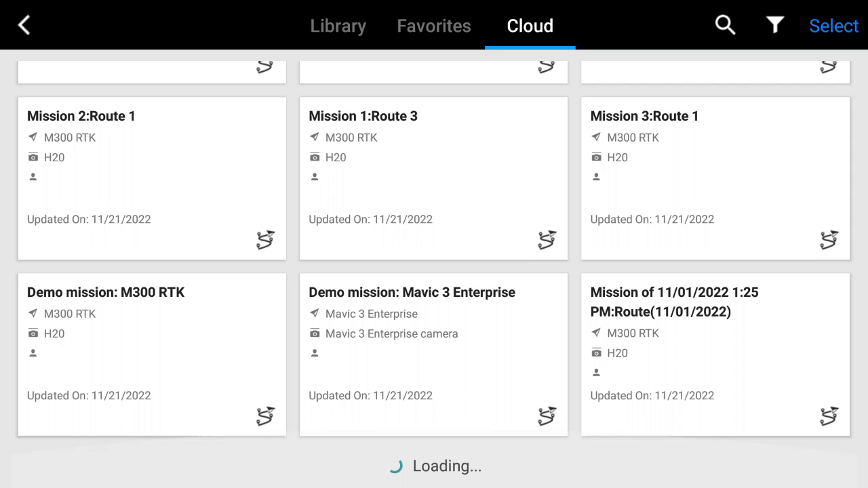
Task: Open Mission of 11/01/2022 1:25 PM title
Action: click(674, 302)
